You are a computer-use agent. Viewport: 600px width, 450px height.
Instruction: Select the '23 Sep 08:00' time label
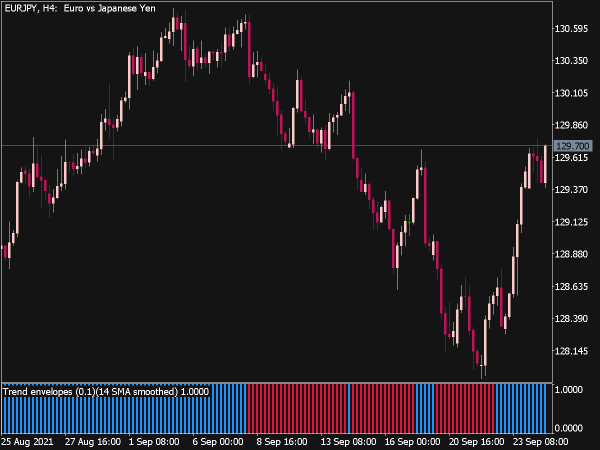[540, 442]
